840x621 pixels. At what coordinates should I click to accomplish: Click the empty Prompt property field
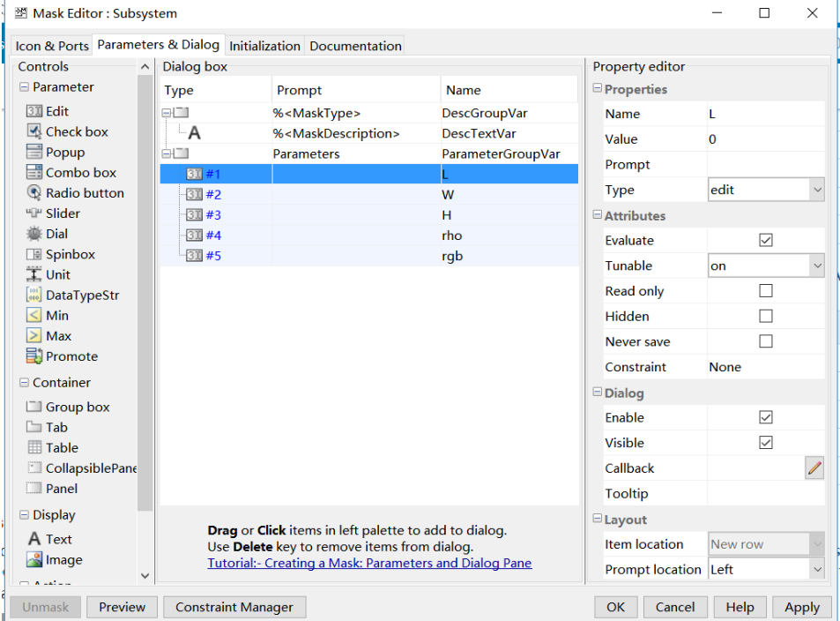pyautogui.click(x=766, y=165)
